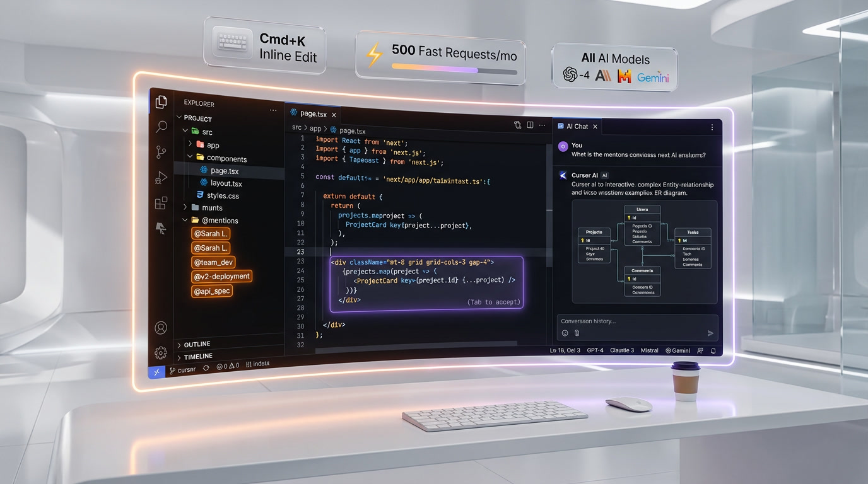Viewport: 868px width, 484px height.
Task: Collapse the @mentions tree section
Action: click(x=185, y=220)
